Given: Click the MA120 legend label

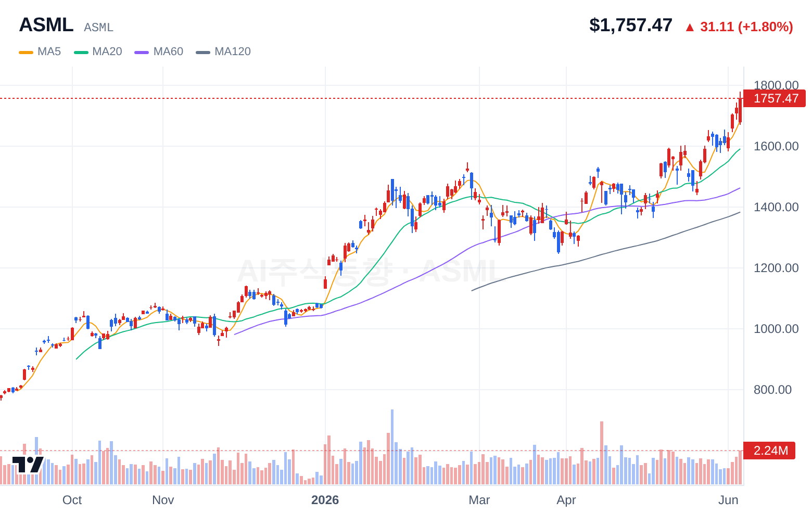Looking at the screenshot, I should [233, 52].
